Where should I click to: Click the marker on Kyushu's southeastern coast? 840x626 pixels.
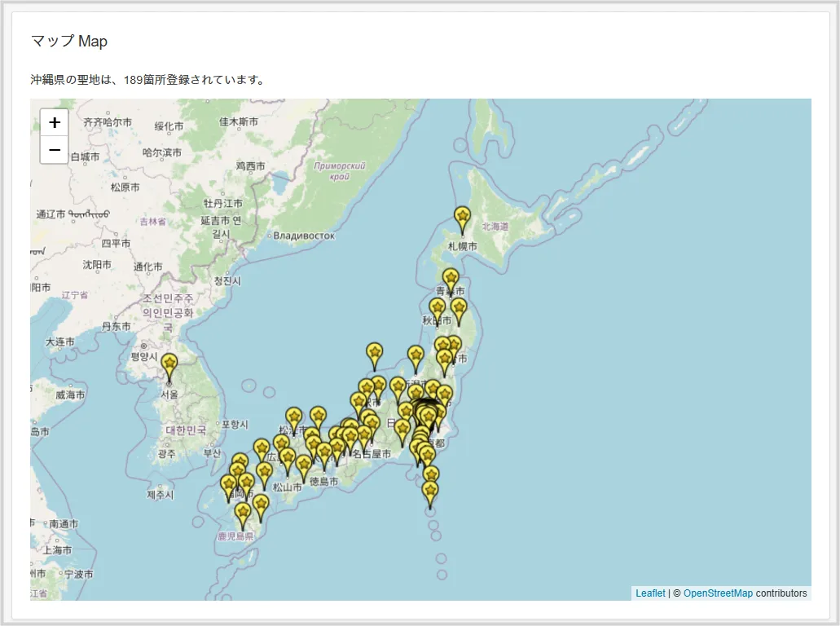pos(261,505)
